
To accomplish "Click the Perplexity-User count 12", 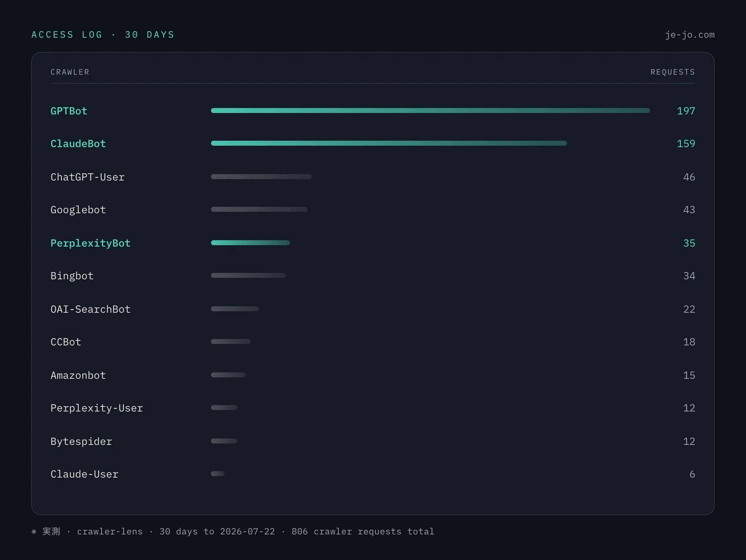I will tap(689, 408).
